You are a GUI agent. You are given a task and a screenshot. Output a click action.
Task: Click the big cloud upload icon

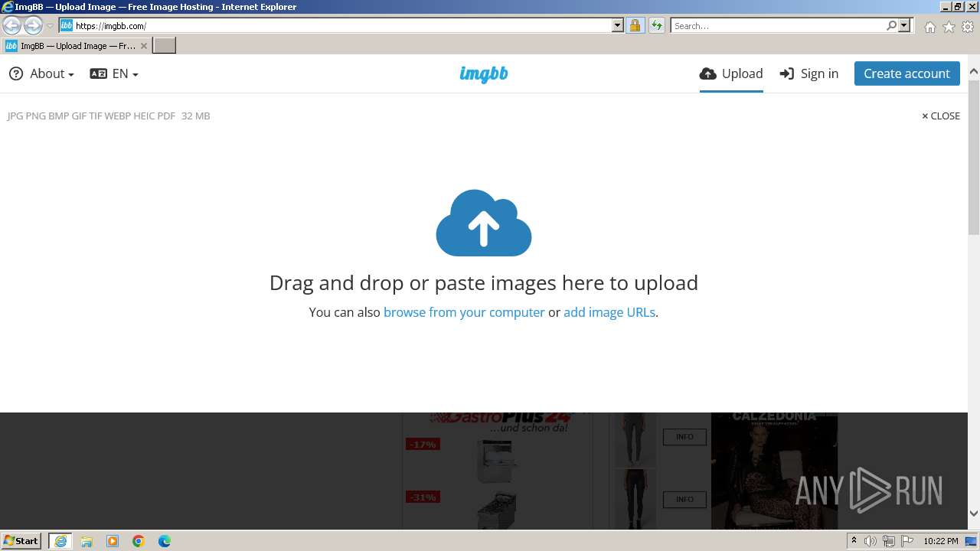pyautogui.click(x=484, y=223)
